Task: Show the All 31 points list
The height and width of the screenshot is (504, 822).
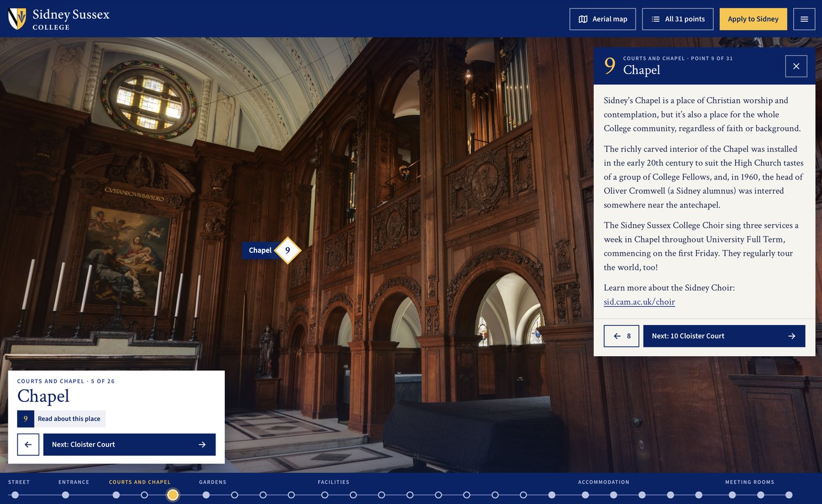Action: 678,19
